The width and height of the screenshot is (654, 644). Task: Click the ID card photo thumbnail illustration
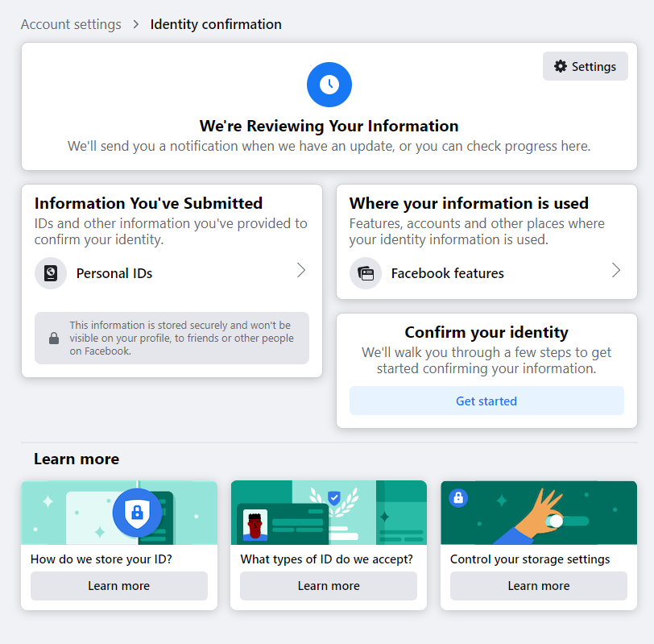click(x=255, y=526)
